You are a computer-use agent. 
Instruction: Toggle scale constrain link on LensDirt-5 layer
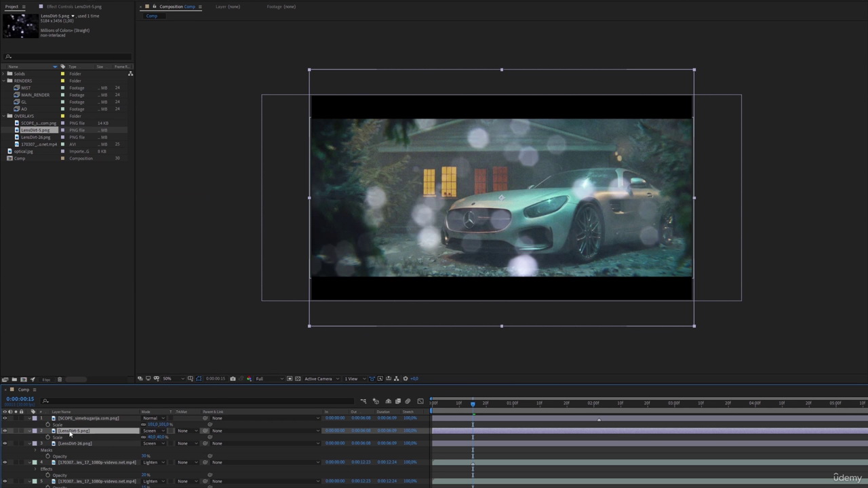click(x=143, y=437)
